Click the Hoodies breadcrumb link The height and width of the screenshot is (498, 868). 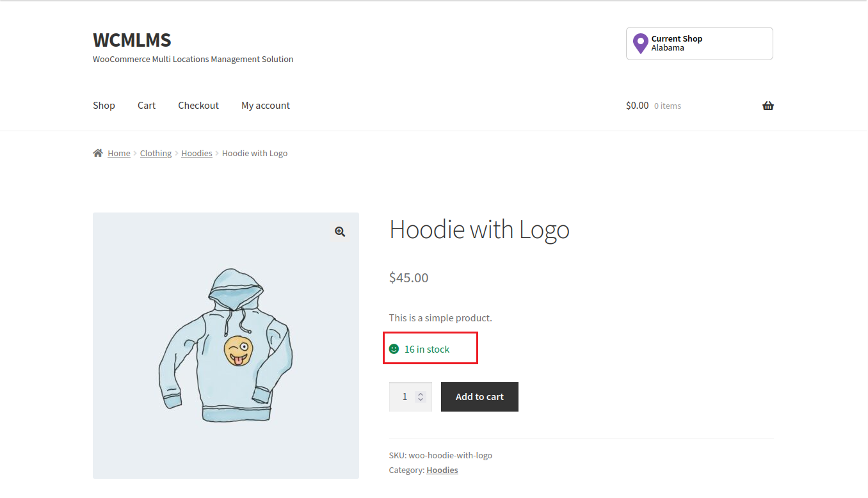197,154
